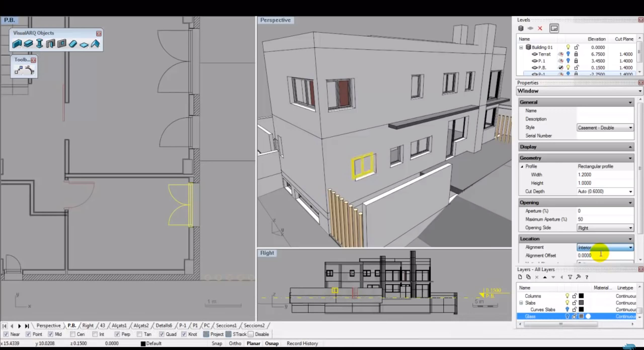Collapse the Building 01 tree node
644x350 pixels.
521,47
